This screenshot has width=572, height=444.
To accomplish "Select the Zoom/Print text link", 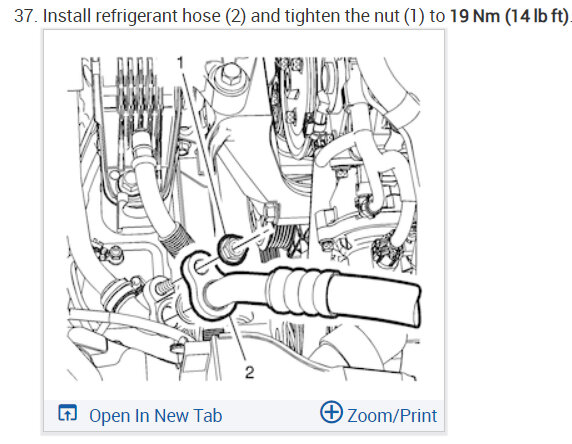I will click(x=392, y=416).
